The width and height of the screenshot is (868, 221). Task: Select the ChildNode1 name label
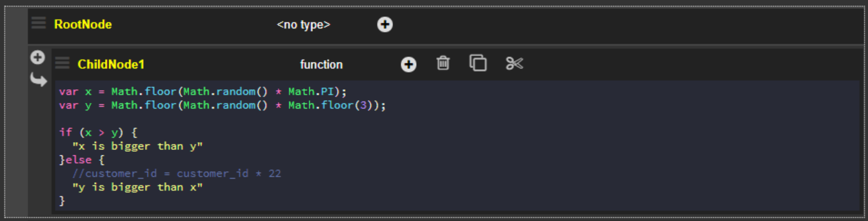click(111, 64)
